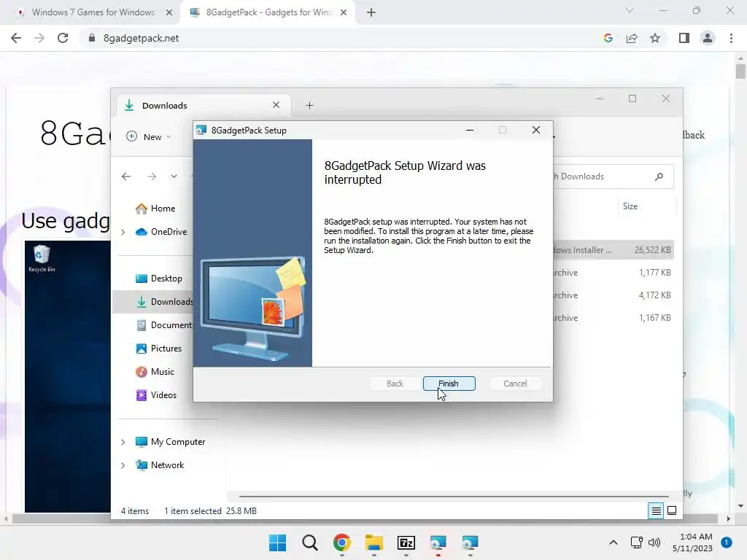The height and width of the screenshot is (560, 747).
Task: Minimize the 8GadgetPack Setup dialog
Action: pyautogui.click(x=470, y=130)
